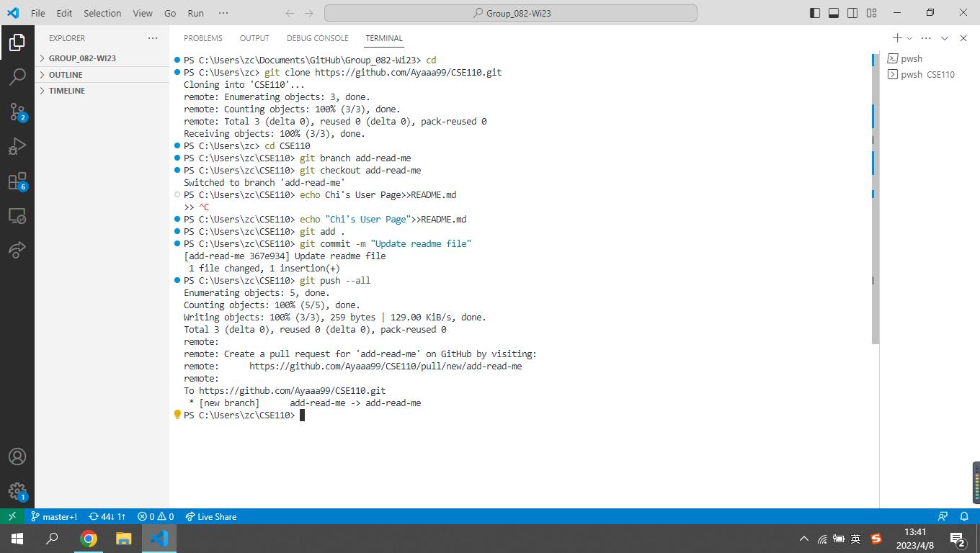Open the Go menu
This screenshot has height=553, width=980.
170,13
